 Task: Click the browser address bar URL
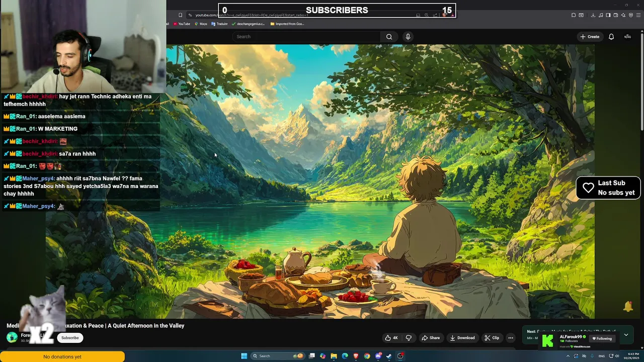point(252,15)
